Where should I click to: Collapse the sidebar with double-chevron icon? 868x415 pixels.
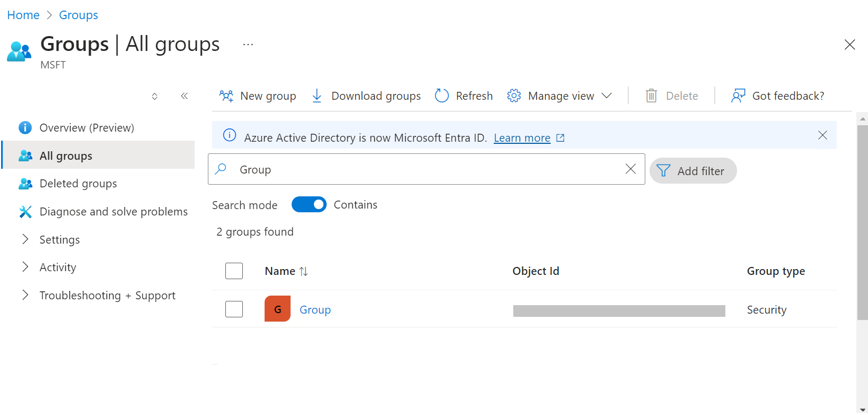(x=184, y=96)
